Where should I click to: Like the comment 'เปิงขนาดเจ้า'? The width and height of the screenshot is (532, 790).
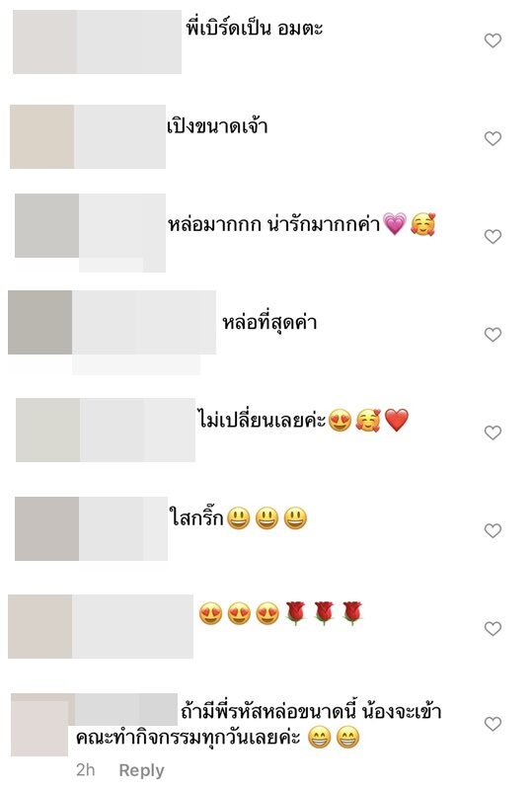point(493,138)
